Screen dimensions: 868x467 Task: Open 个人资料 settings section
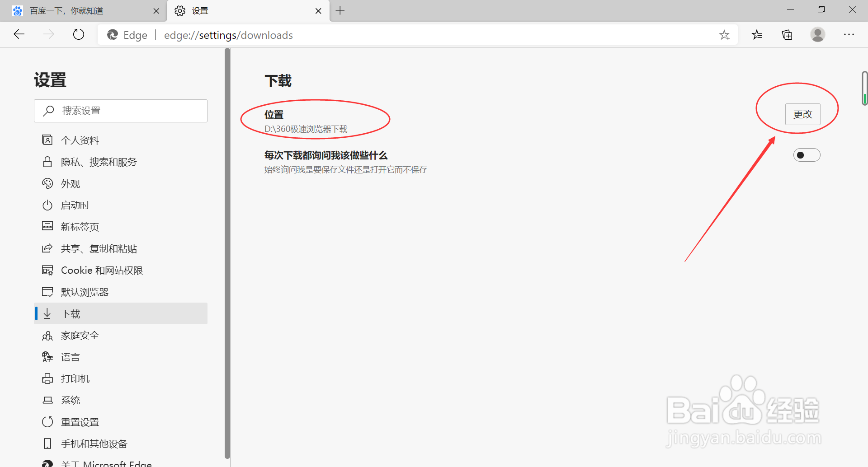tap(80, 140)
